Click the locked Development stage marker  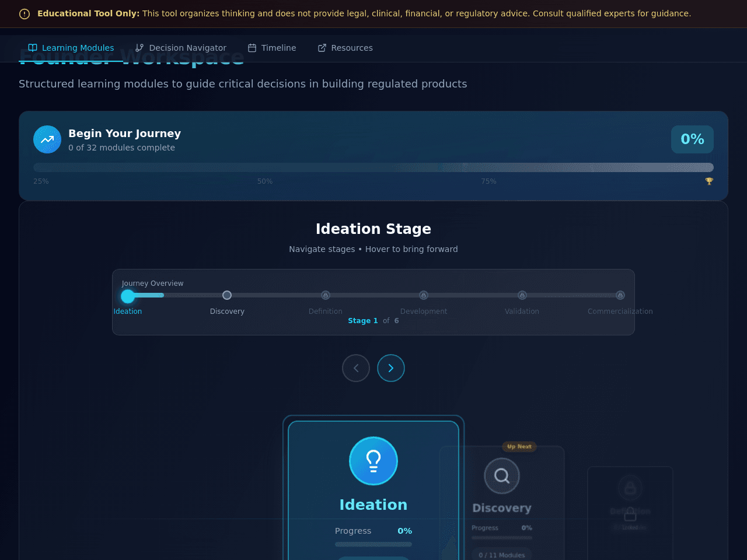coord(424,295)
